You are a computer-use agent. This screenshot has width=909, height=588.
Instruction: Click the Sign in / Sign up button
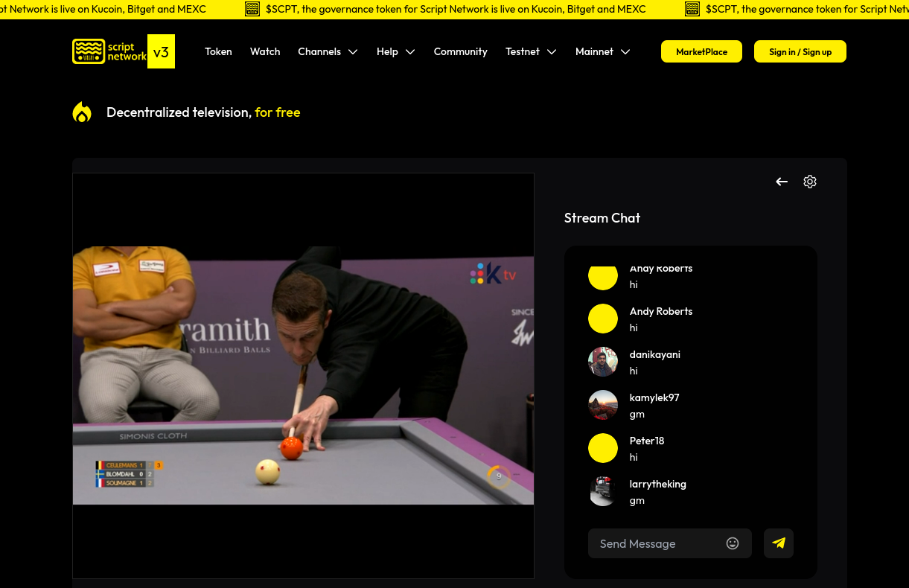point(800,51)
